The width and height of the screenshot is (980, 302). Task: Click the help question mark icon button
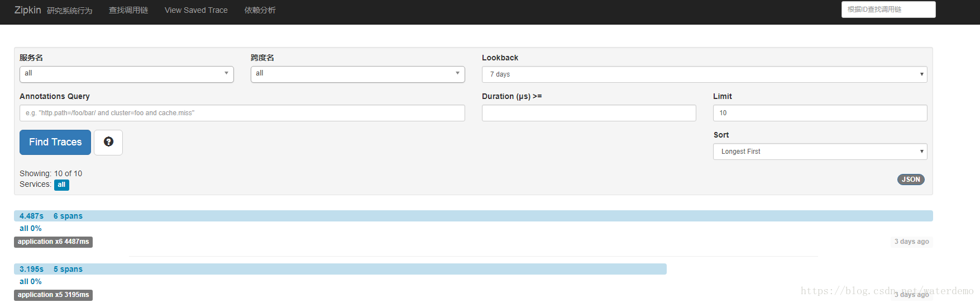[108, 142]
